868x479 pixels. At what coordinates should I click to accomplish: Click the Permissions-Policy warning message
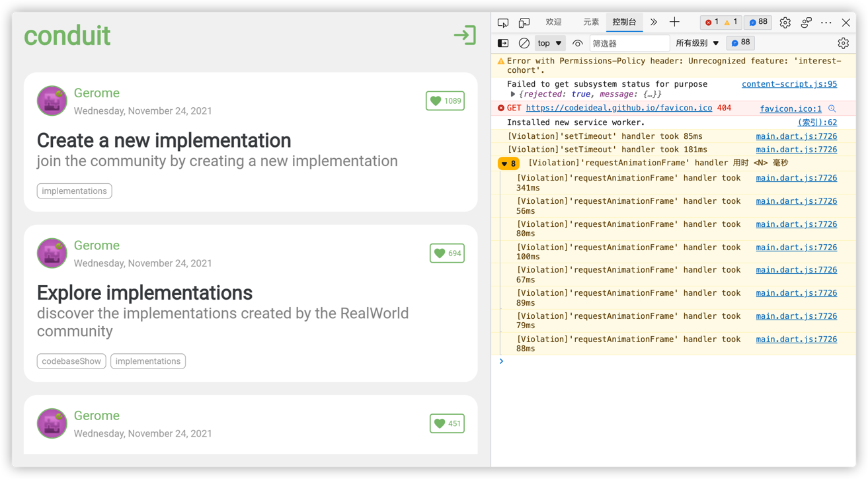(x=674, y=65)
